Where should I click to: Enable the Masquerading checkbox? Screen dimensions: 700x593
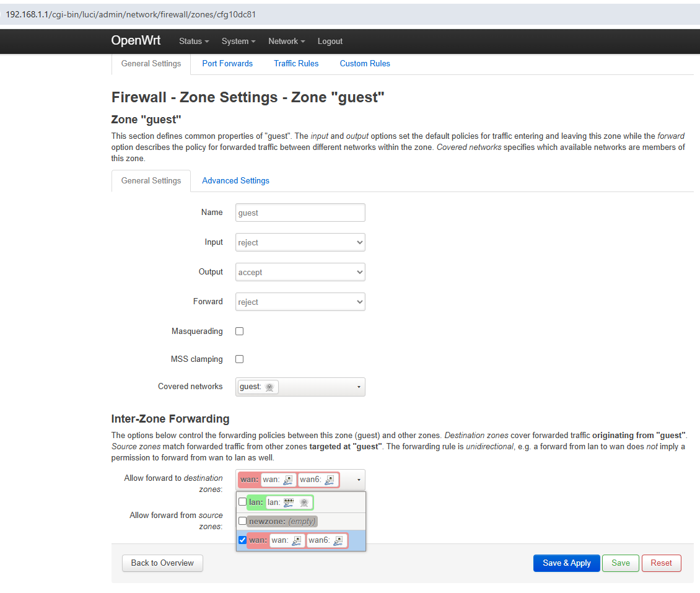point(239,332)
